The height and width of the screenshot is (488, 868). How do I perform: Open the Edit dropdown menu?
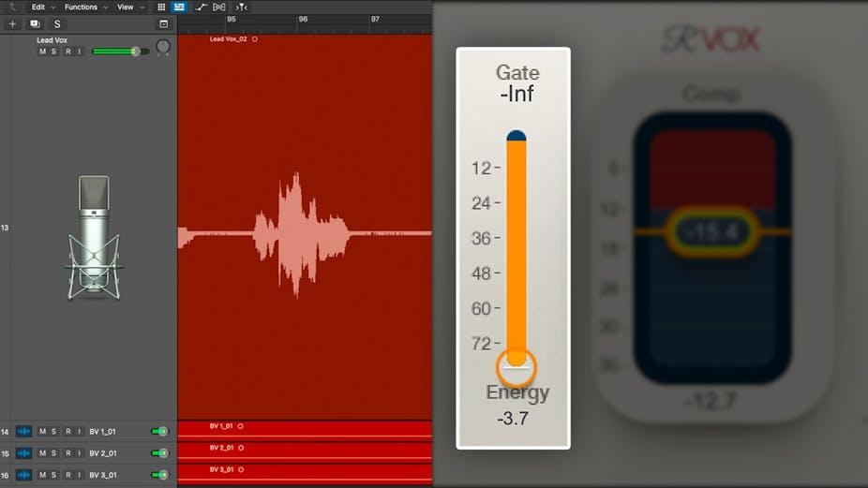[42, 7]
